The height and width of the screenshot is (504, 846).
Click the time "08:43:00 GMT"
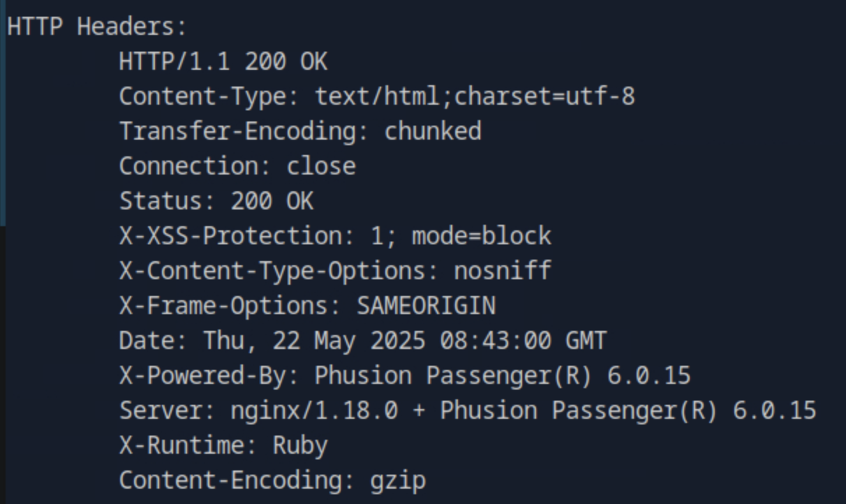click(x=524, y=341)
